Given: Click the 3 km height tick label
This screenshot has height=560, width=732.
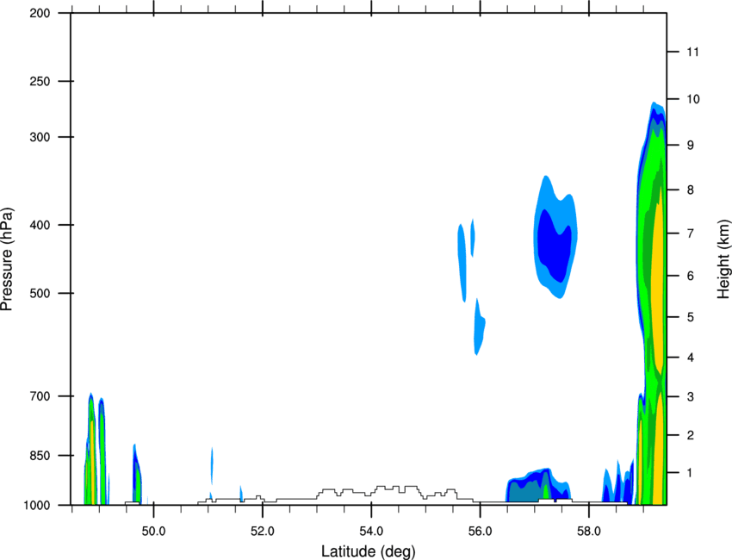Looking at the screenshot, I should coord(691,397).
